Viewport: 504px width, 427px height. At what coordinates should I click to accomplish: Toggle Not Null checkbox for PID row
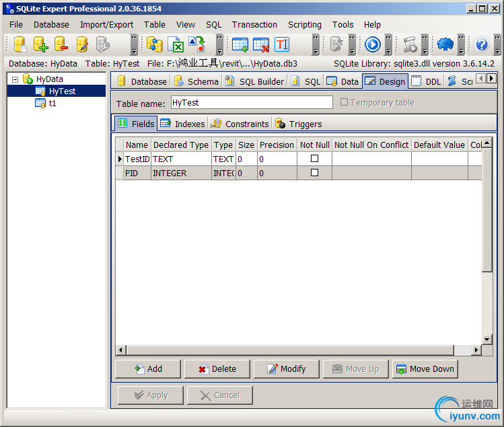(315, 173)
